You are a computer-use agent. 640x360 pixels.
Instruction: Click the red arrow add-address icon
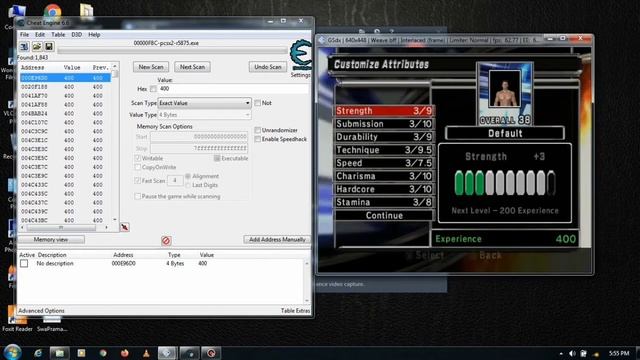[125, 227]
